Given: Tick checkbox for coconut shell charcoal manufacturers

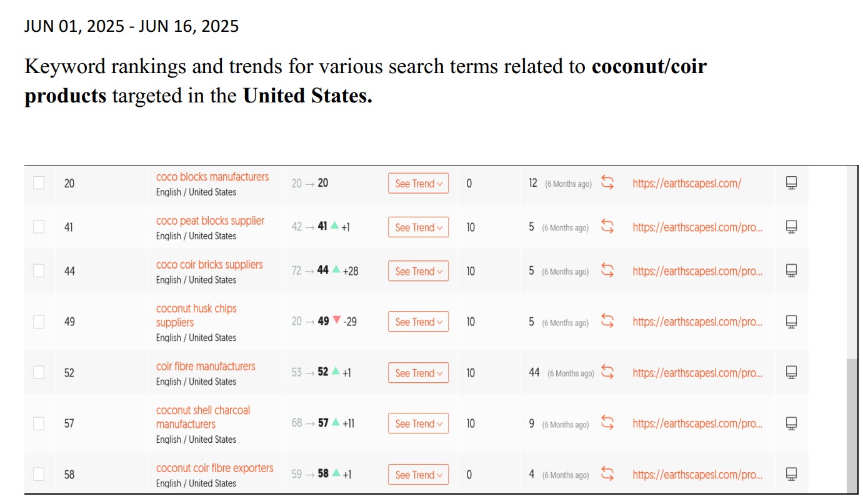Looking at the screenshot, I should click(x=39, y=423).
